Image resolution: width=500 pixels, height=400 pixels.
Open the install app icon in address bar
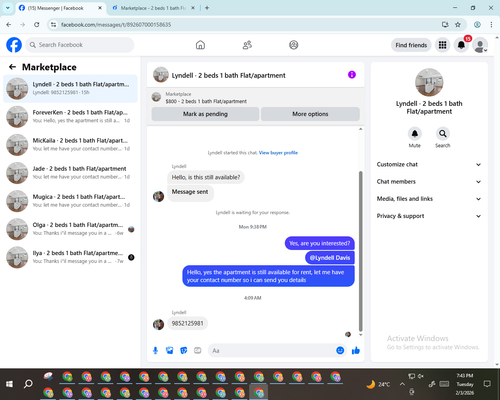click(445, 25)
